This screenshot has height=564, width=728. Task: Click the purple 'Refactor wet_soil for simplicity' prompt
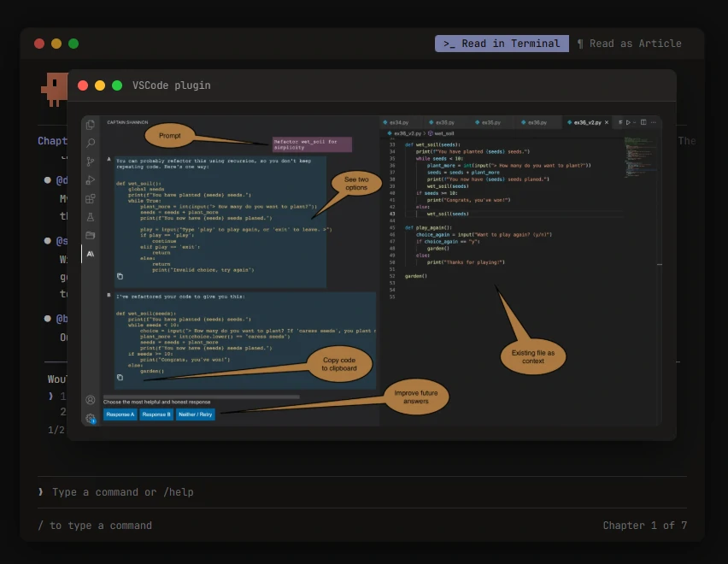[x=312, y=144]
